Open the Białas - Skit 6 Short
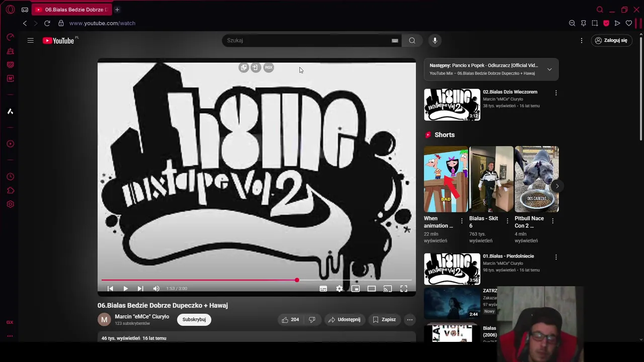 pos(491,179)
